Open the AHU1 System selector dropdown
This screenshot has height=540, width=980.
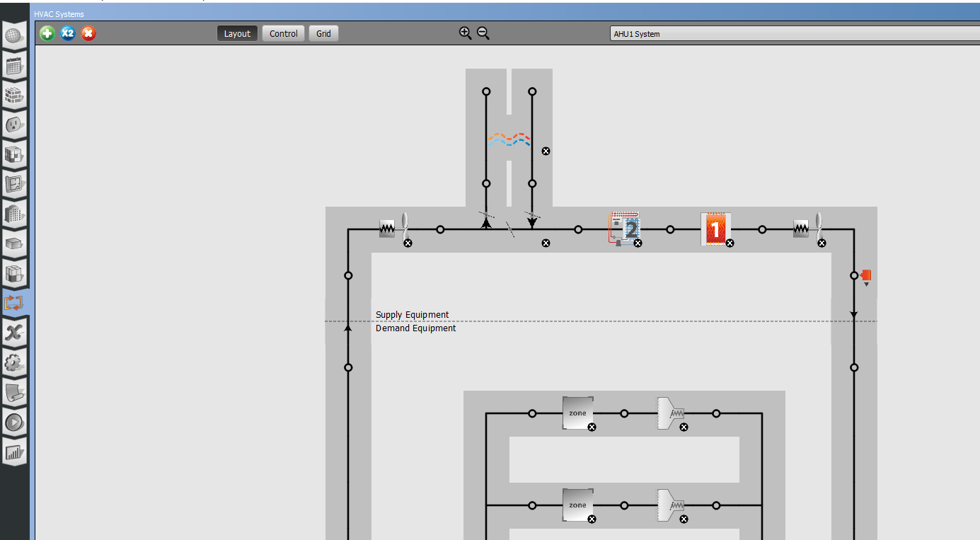(x=795, y=33)
